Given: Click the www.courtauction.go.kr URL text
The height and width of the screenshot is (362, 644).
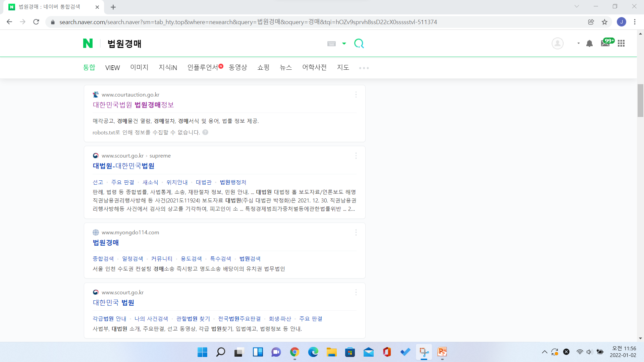Looking at the screenshot, I should pyautogui.click(x=130, y=95).
